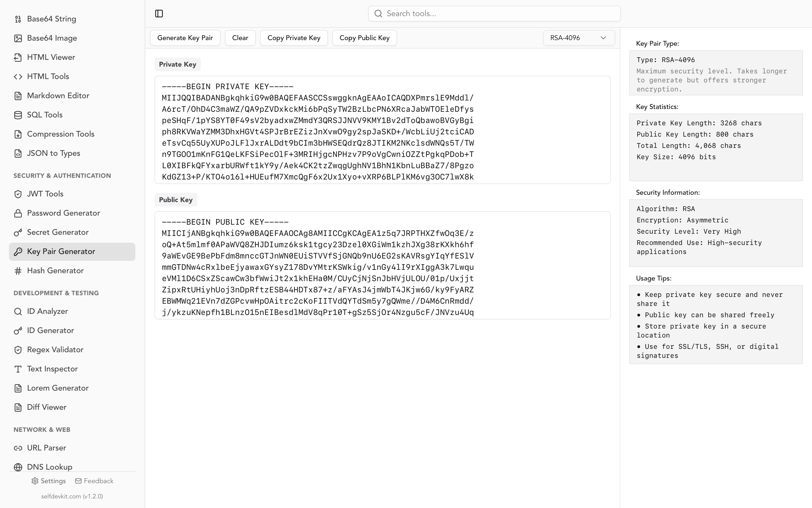This screenshot has width=812, height=508.
Task: Click the Development & Testing section header
Action: [x=56, y=293]
